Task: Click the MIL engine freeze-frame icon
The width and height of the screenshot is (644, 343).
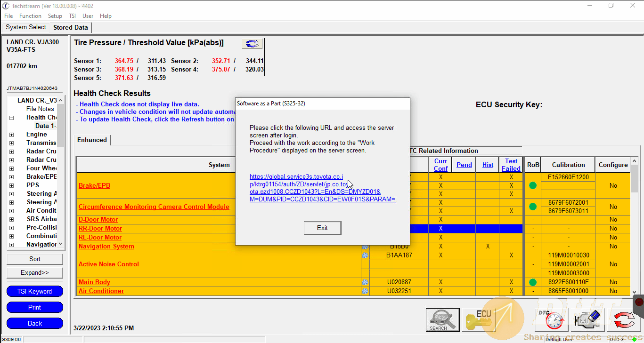Action: tap(587, 319)
